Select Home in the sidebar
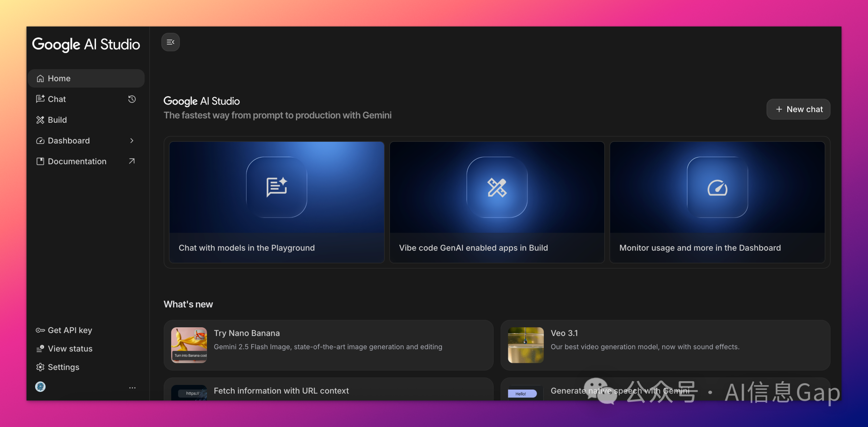Viewport: 868px width, 427px height. click(59, 78)
